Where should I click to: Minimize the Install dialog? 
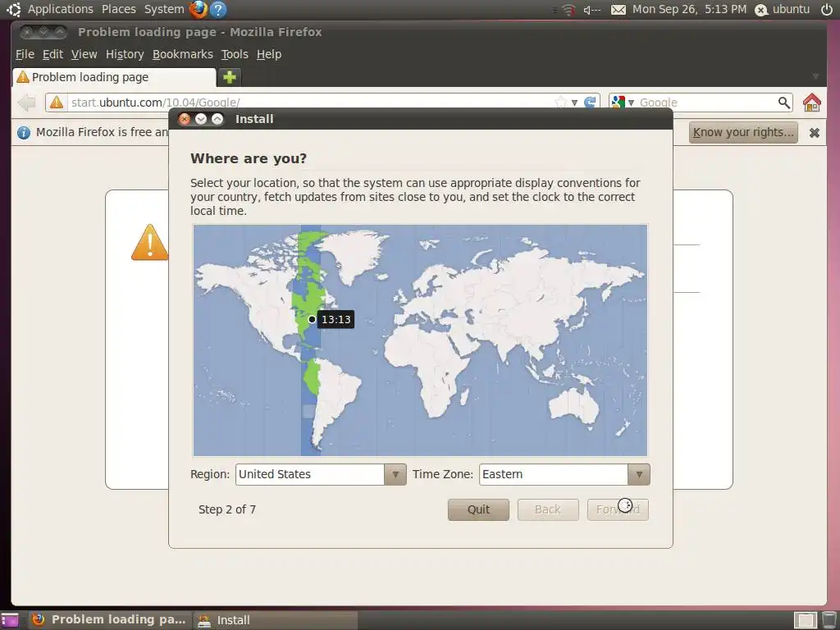(x=201, y=119)
